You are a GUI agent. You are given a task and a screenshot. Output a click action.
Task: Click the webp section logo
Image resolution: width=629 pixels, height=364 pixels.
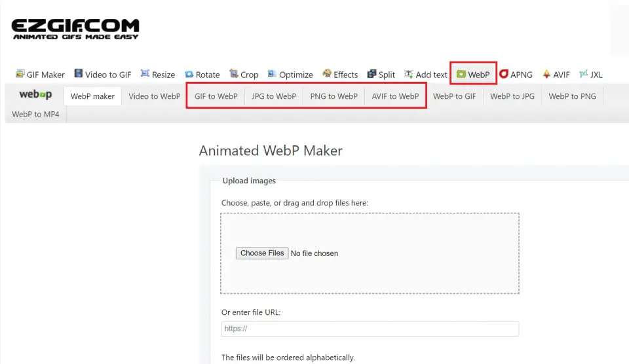coord(35,95)
